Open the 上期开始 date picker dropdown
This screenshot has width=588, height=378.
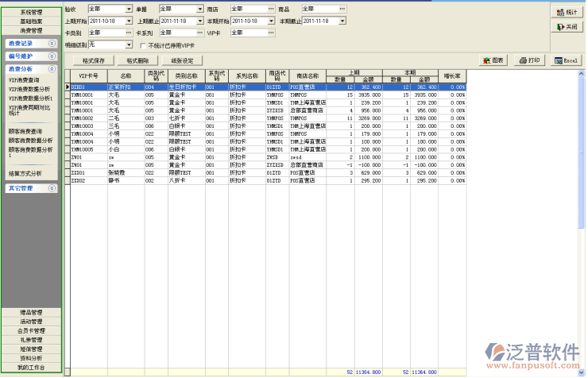[127, 21]
